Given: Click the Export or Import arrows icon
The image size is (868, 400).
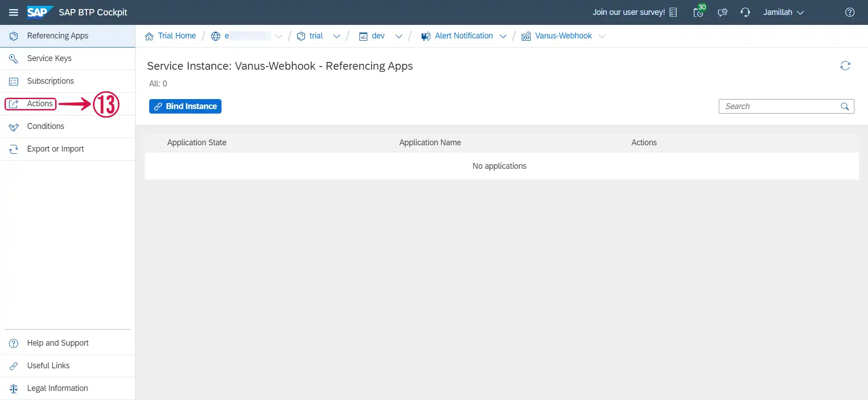Looking at the screenshot, I should point(14,149).
